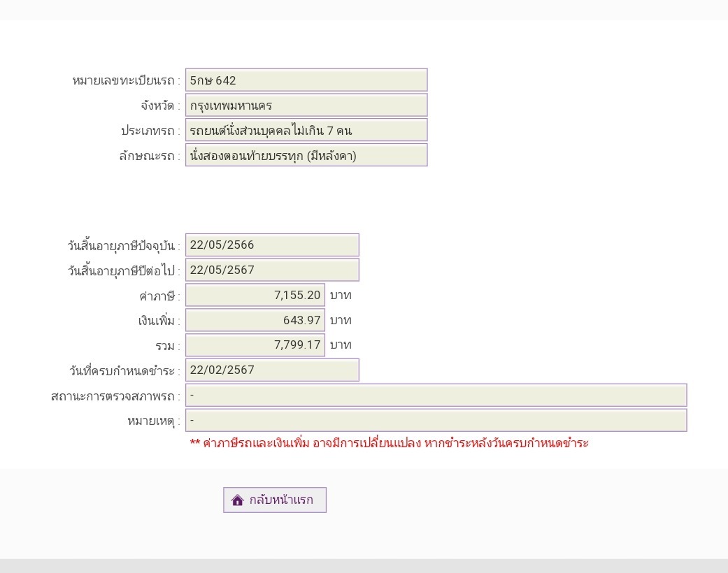
Task: Click the vehicle type field รถยนต์นั่งส่วนบุคคลไม่เกิน 7 คน
Action: click(x=306, y=131)
